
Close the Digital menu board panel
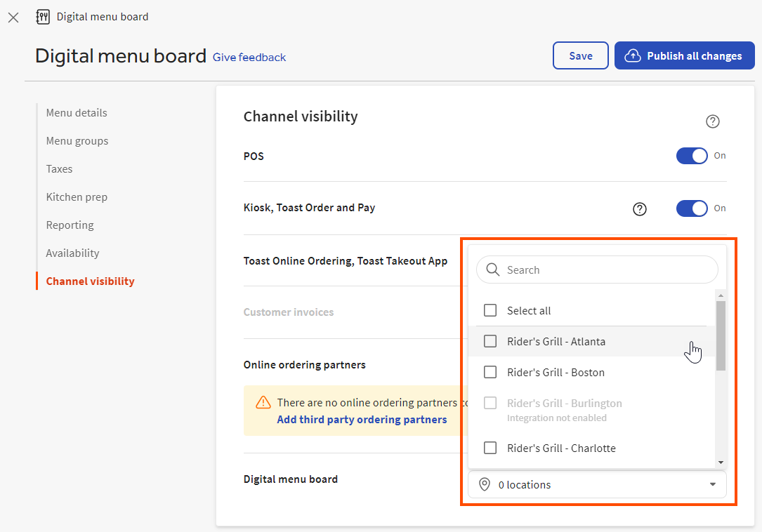click(x=13, y=18)
